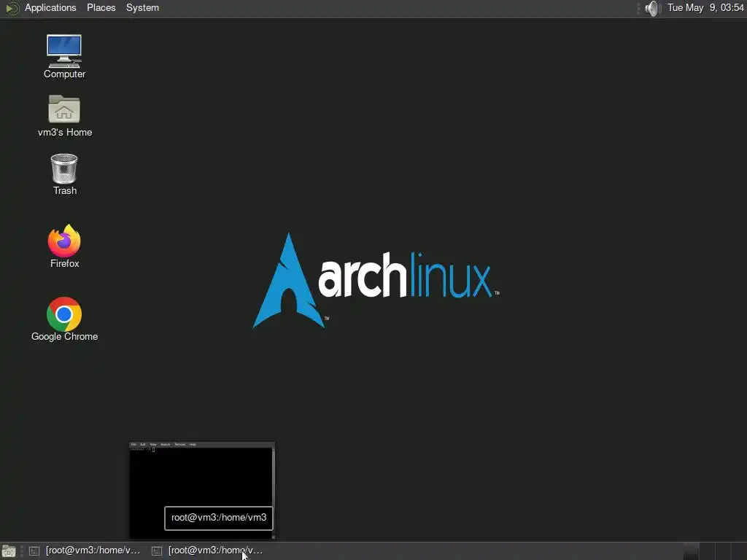
Task: Open the System menu
Action: (142, 8)
